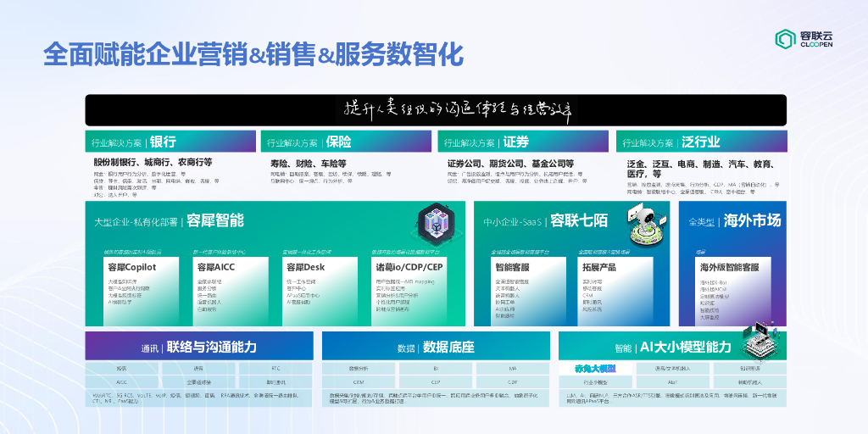
Task: Open the 拓展产品 card
Action: (x=615, y=292)
